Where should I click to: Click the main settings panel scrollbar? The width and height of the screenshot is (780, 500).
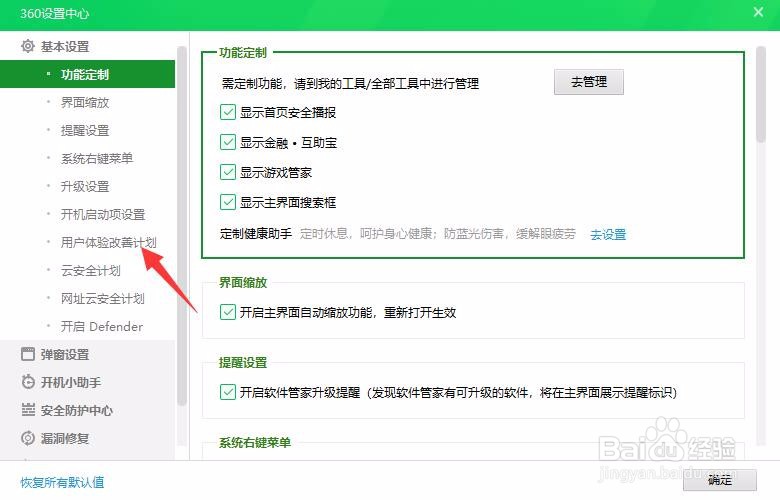tap(761, 95)
